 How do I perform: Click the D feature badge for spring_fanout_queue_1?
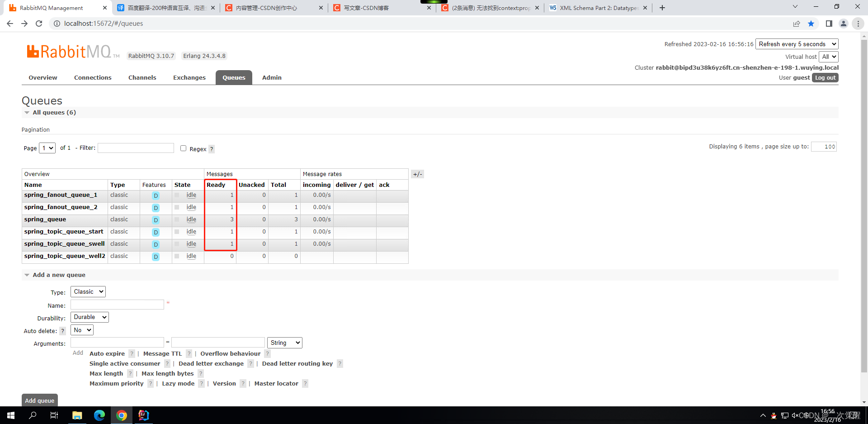point(156,195)
